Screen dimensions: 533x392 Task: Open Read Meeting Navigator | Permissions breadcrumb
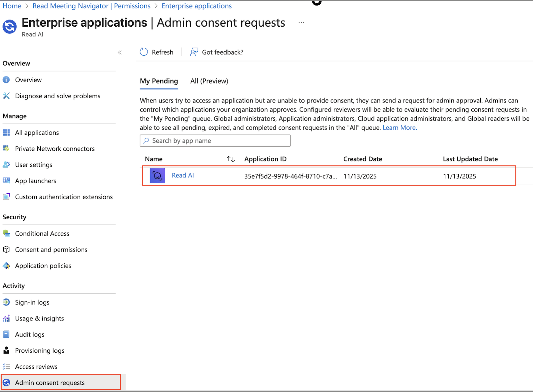pos(92,6)
